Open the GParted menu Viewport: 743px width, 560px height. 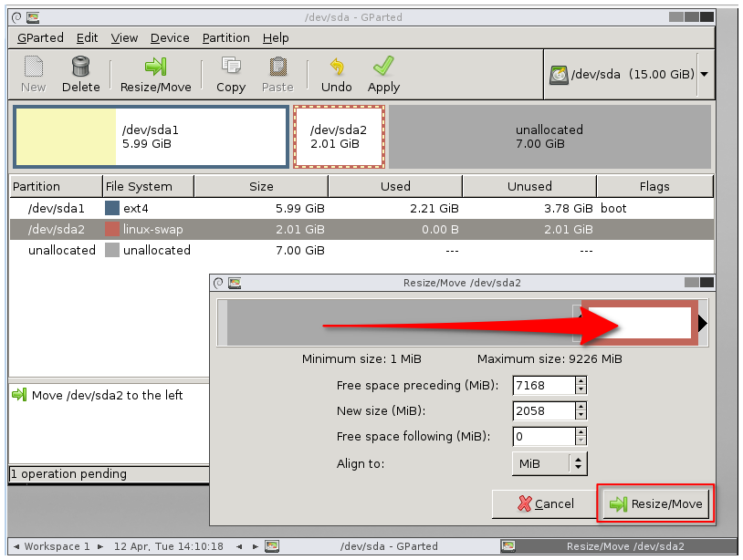point(40,38)
